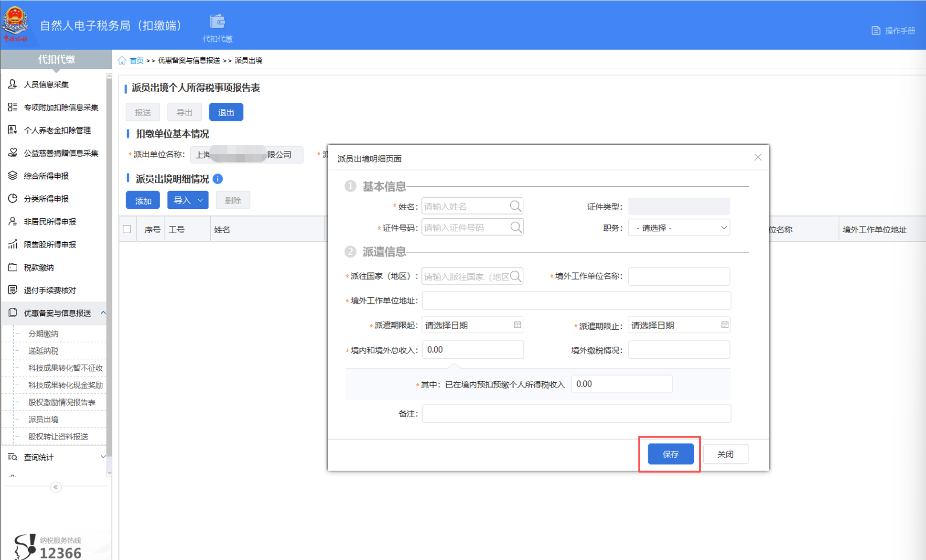The height and width of the screenshot is (560, 926).
Task: Click the info icon beside 派员出境明细情况
Action: click(x=218, y=179)
